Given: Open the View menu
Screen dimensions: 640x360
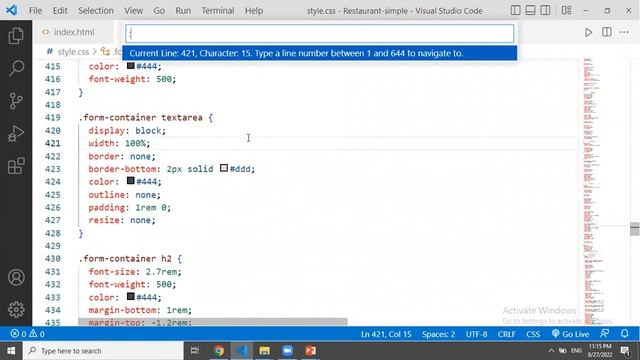Looking at the screenshot, I should (x=133, y=11).
